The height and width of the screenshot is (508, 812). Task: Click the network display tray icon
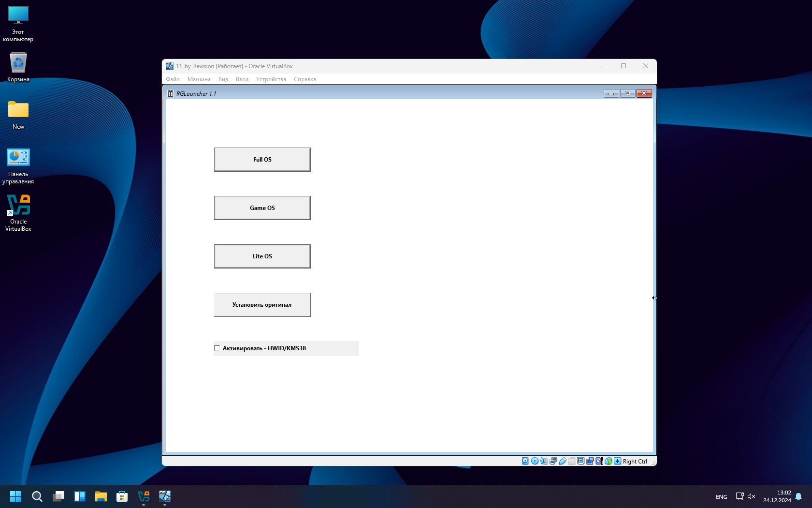pyautogui.click(x=739, y=496)
